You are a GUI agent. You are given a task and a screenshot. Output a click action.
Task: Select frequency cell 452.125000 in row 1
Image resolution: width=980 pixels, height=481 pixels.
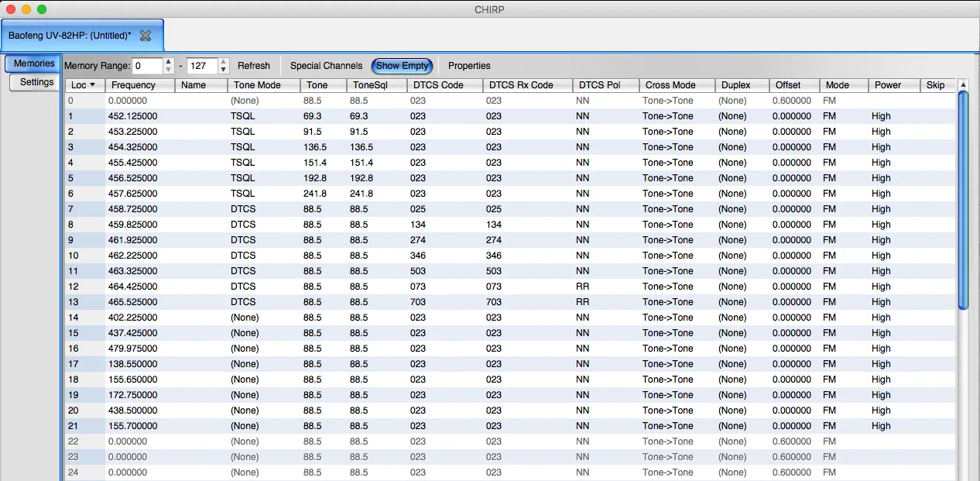click(x=133, y=116)
